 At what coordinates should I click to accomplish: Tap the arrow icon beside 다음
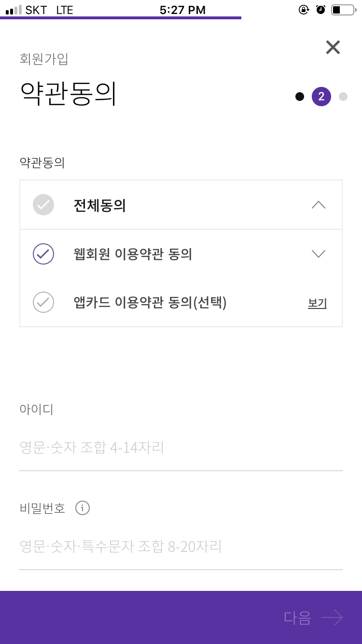(332, 617)
